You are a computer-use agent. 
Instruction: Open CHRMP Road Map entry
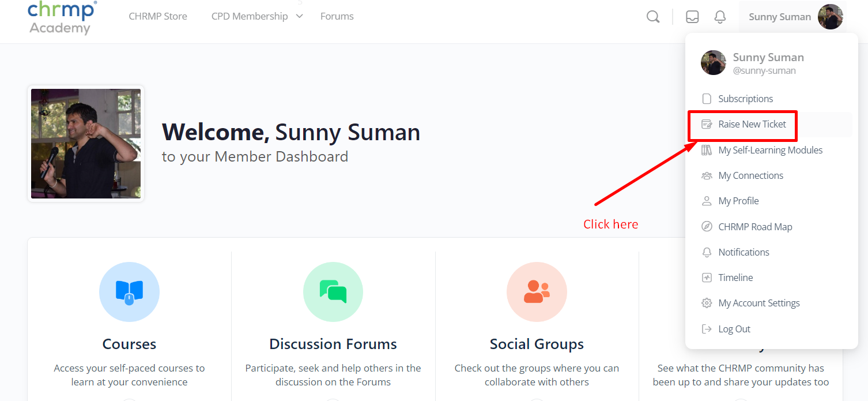coord(756,226)
